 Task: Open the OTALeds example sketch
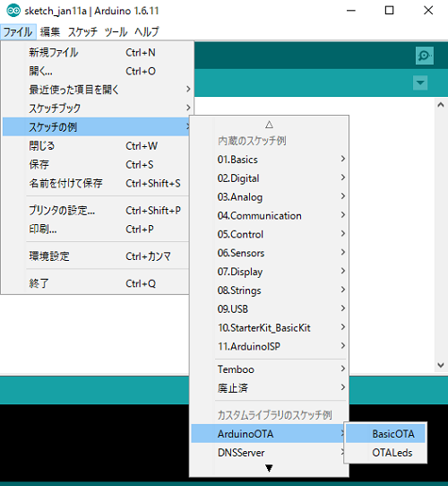point(385,453)
